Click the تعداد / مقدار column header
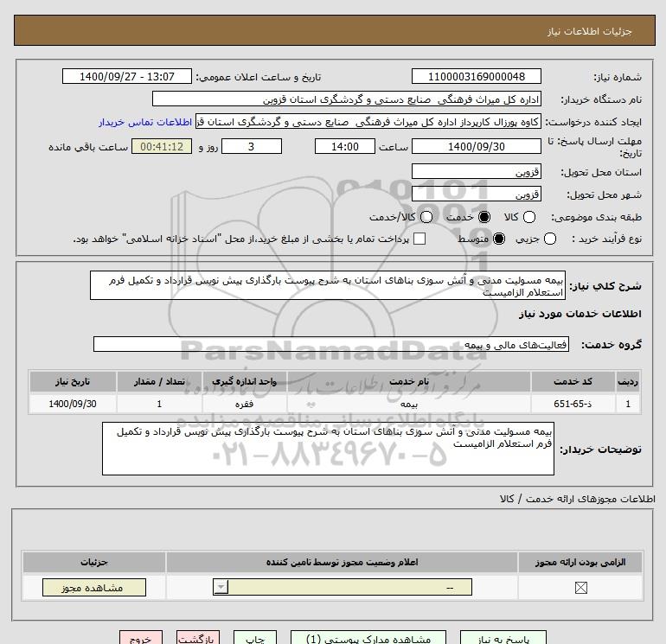This screenshot has width=666, height=644. (x=159, y=381)
